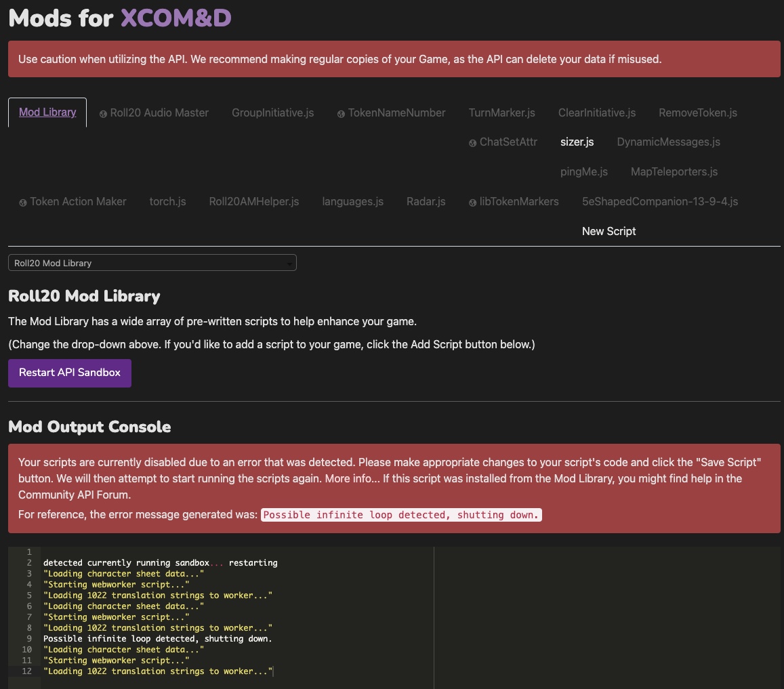Select the MapTeleporters.js tab
The height and width of the screenshot is (689, 784).
(674, 172)
